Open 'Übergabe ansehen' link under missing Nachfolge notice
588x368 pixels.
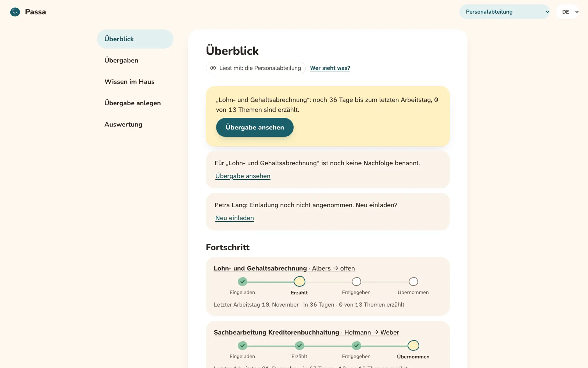pyautogui.click(x=243, y=176)
